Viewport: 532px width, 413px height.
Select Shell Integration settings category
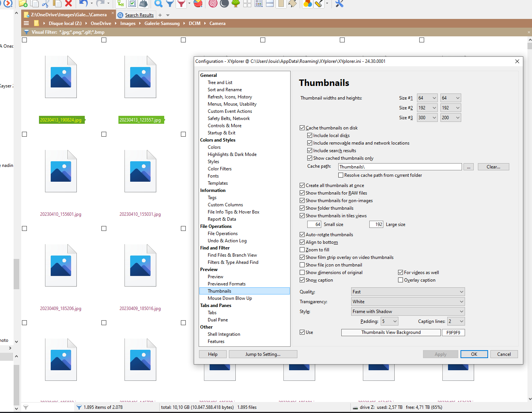(224, 334)
